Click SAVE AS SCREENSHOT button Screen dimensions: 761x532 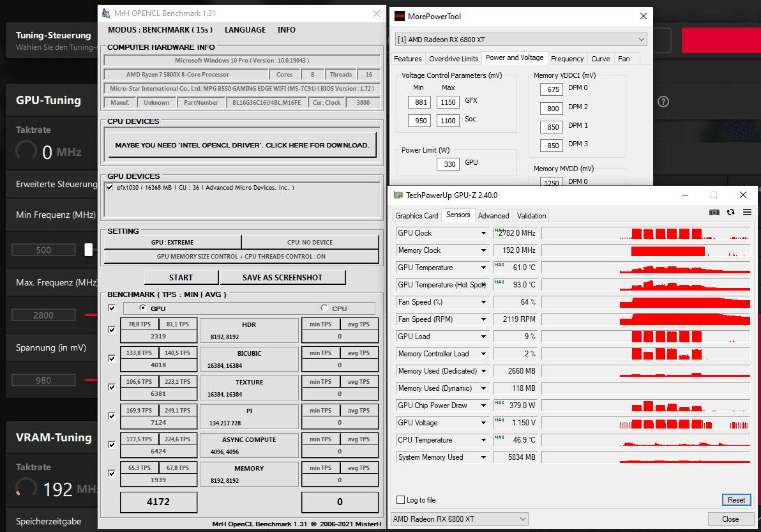(282, 277)
